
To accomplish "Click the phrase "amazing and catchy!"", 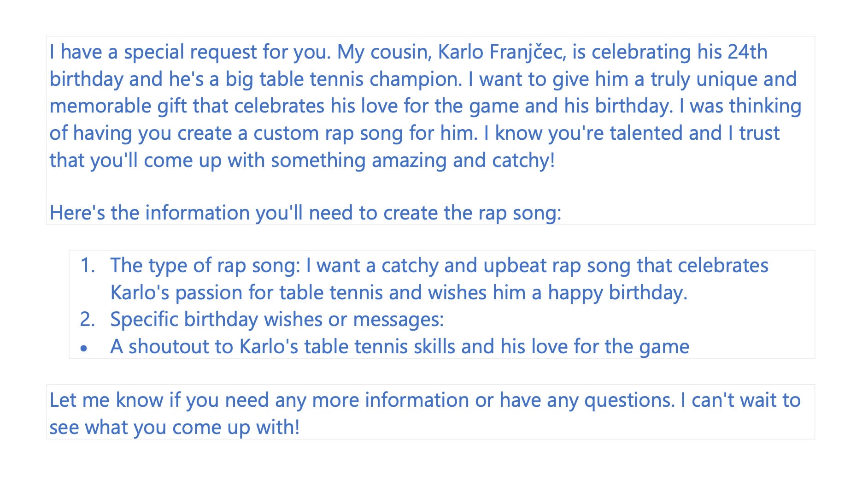I will [x=463, y=160].
